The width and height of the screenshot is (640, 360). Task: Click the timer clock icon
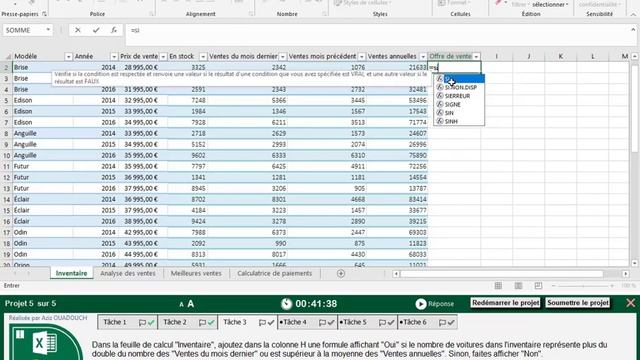click(x=287, y=304)
